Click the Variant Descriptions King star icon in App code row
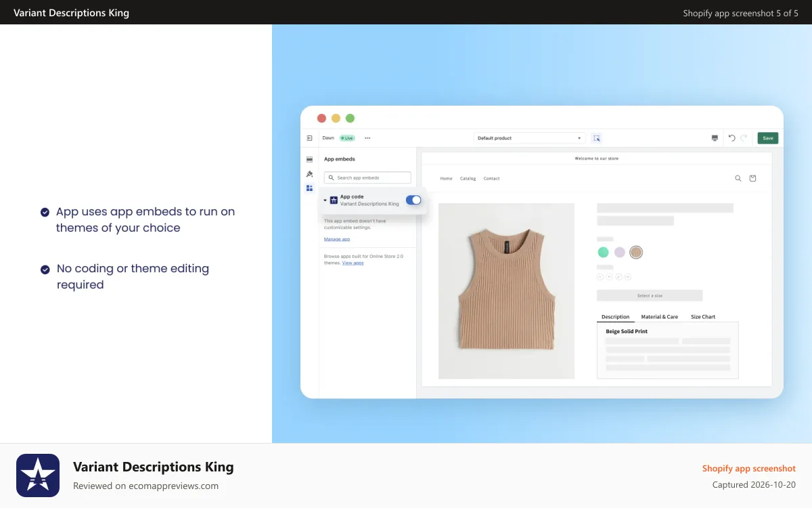The image size is (812, 508). (334, 200)
